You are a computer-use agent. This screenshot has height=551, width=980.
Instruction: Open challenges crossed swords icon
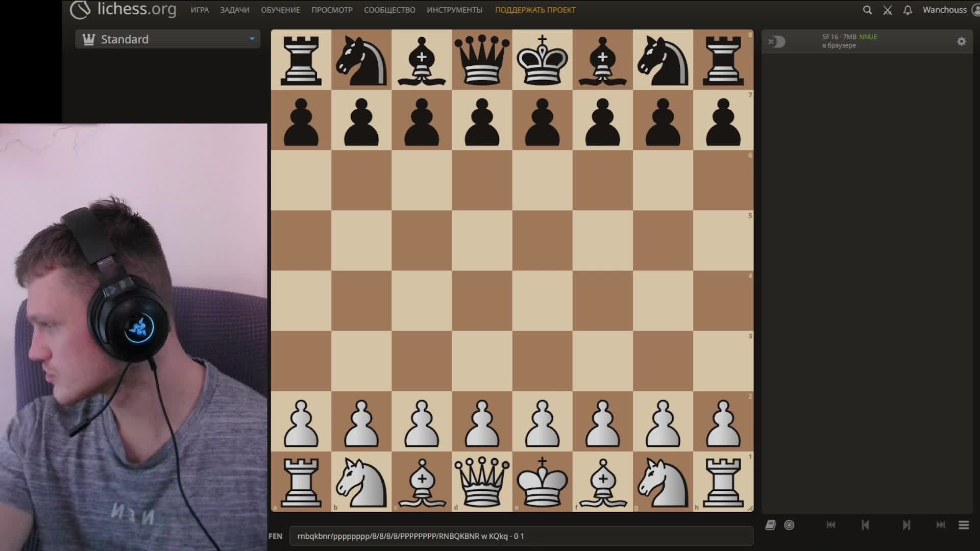888,10
